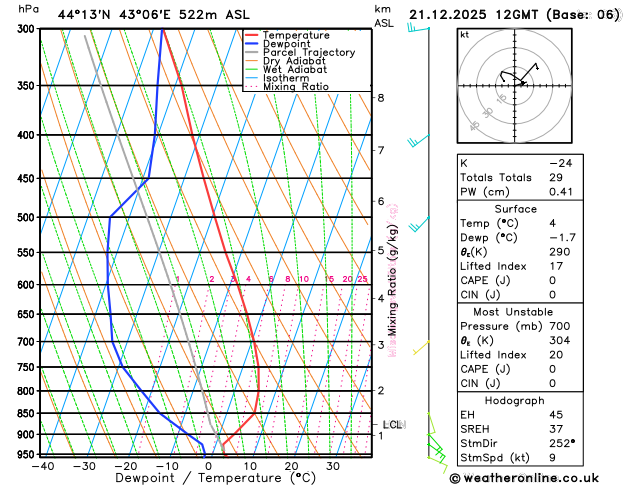Select the 'Dry Adiabat' legend label
This screenshot has height=486, width=629.
294,61
